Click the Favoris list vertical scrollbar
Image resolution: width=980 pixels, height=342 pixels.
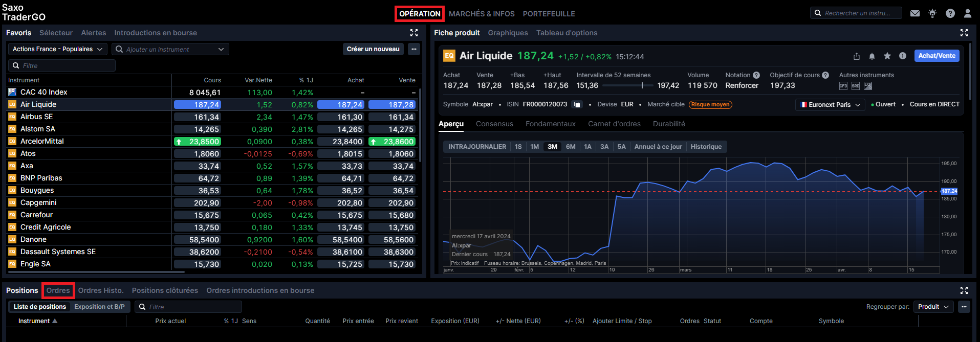[x=420, y=126]
